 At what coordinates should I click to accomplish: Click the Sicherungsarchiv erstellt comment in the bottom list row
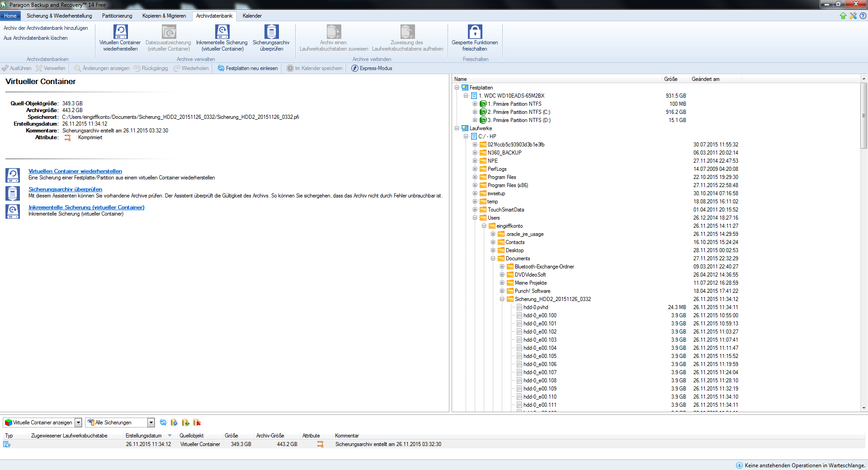tap(388, 444)
